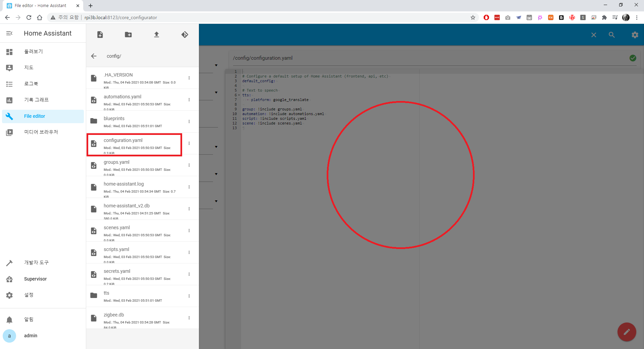
Task: Go back from config/ directory
Action: 94,56
